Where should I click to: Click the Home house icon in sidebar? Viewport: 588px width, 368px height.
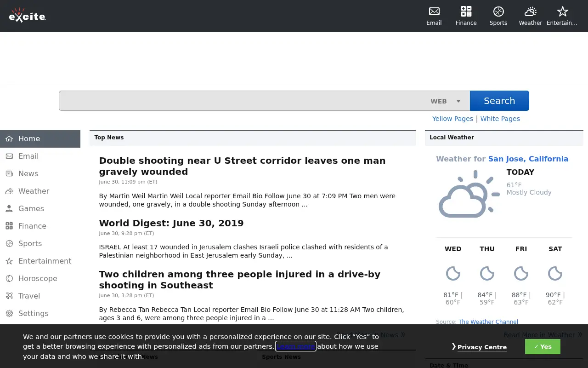[x=9, y=138]
